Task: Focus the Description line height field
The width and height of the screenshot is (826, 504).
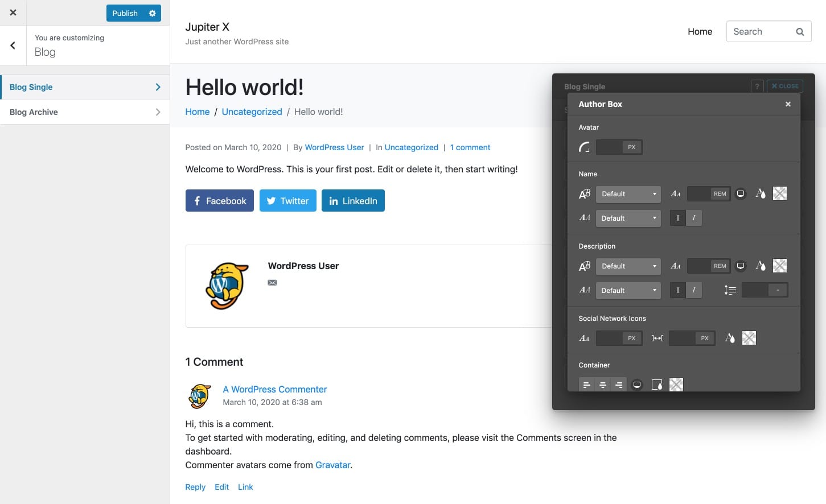Action: tap(755, 290)
